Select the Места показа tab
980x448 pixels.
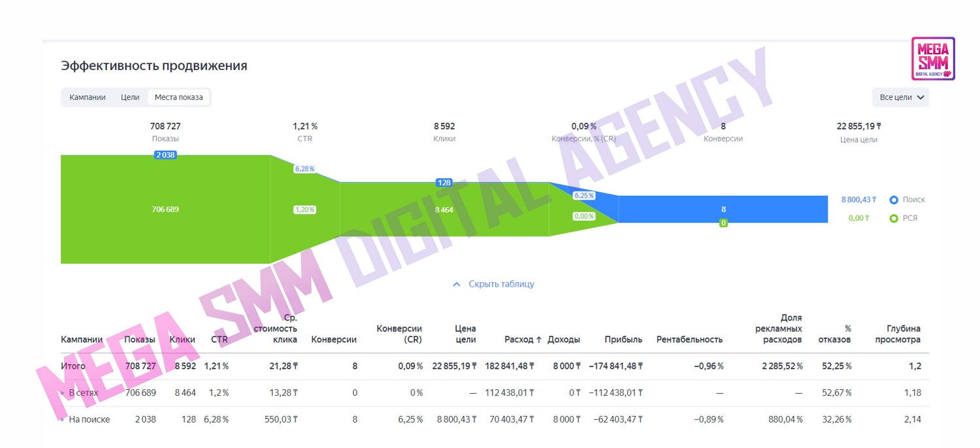[x=178, y=97]
